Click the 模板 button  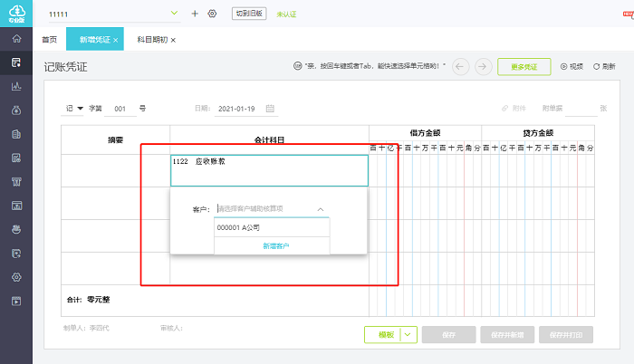(386, 335)
